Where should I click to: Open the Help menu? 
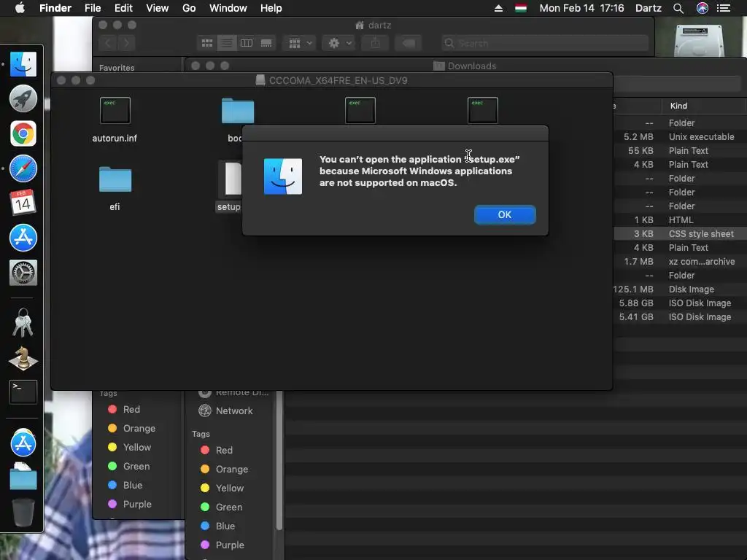tap(271, 8)
